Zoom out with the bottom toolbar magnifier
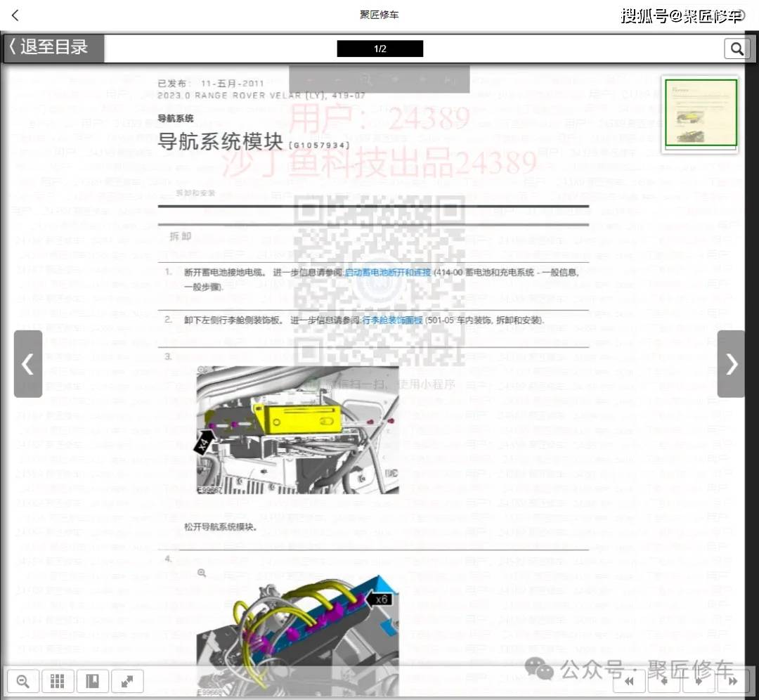This screenshot has height=700, width=759. (x=22, y=681)
